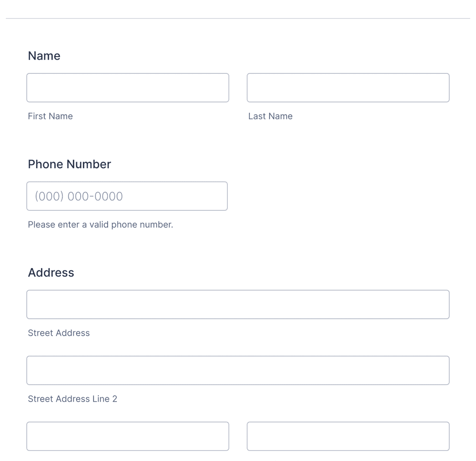
Task: Select the Address section heading
Action: tap(51, 273)
